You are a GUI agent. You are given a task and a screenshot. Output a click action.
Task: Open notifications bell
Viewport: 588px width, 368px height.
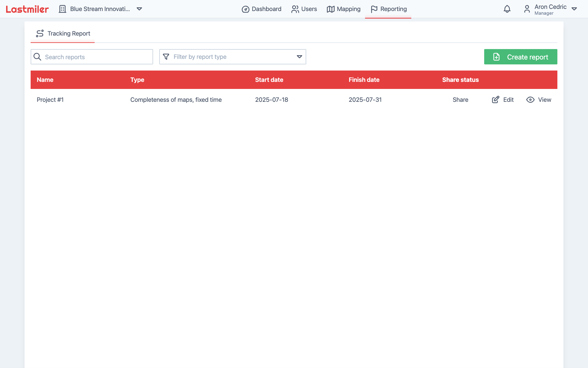click(x=507, y=9)
